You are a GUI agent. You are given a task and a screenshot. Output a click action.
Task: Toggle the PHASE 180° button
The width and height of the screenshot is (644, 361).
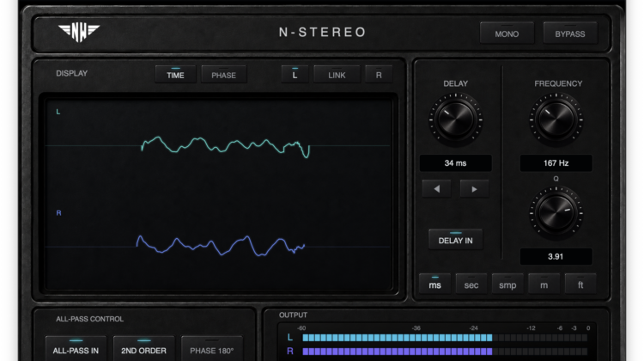(212, 350)
